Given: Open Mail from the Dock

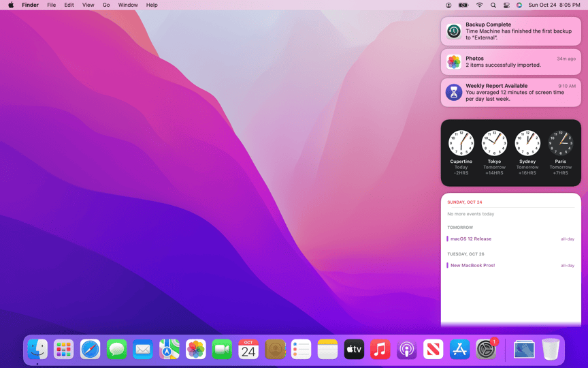Looking at the screenshot, I should 143,349.
